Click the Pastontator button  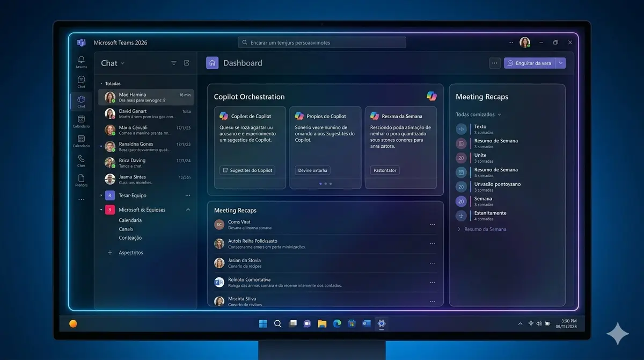[x=385, y=170]
